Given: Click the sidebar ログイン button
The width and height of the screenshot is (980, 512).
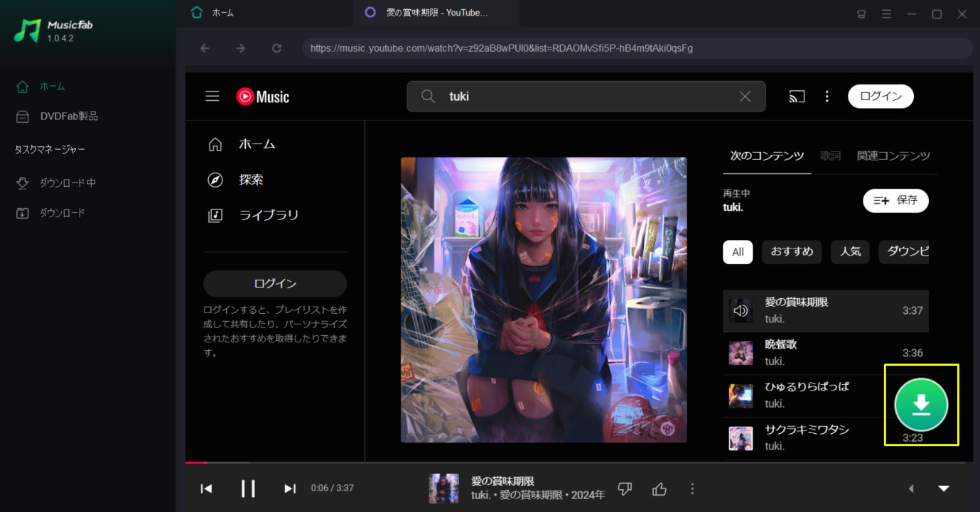Looking at the screenshot, I should tap(275, 283).
